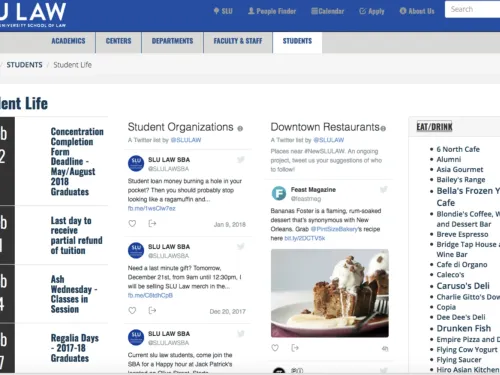This screenshot has height=375, width=500.
Task: Click SLU LAW SBA avatar on happy hour tweet
Action: pyautogui.click(x=136, y=338)
